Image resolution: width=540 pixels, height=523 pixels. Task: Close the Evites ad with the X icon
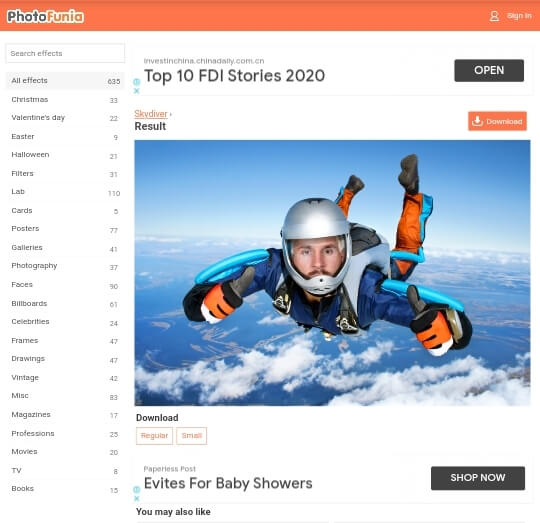click(x=136, y=498)
